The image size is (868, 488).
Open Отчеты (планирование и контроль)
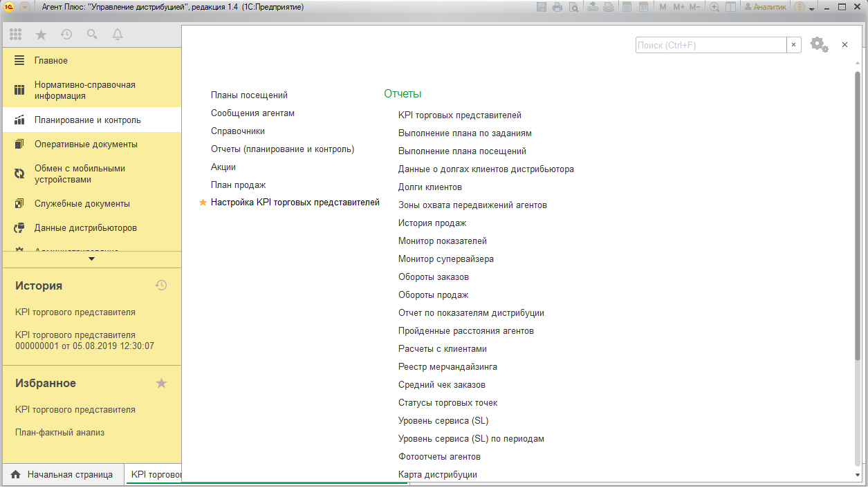coord(282,149)
